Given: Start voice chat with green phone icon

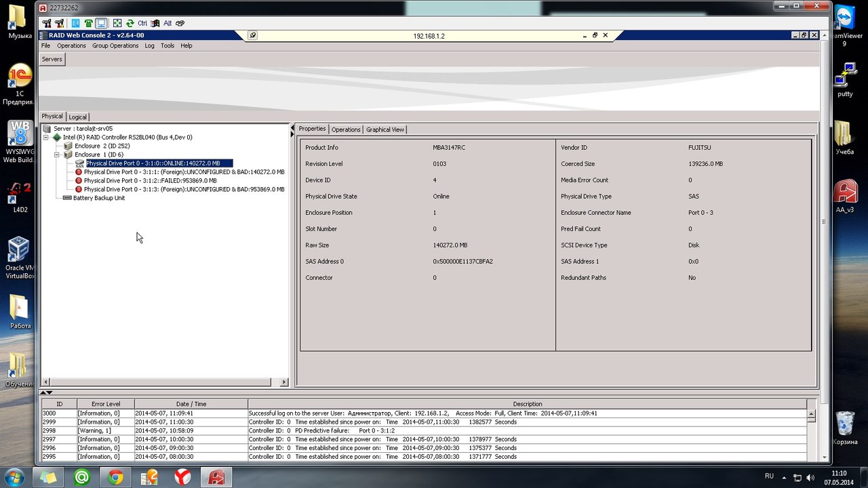Looking at the screenshot, I should click(x=88, y=23).
